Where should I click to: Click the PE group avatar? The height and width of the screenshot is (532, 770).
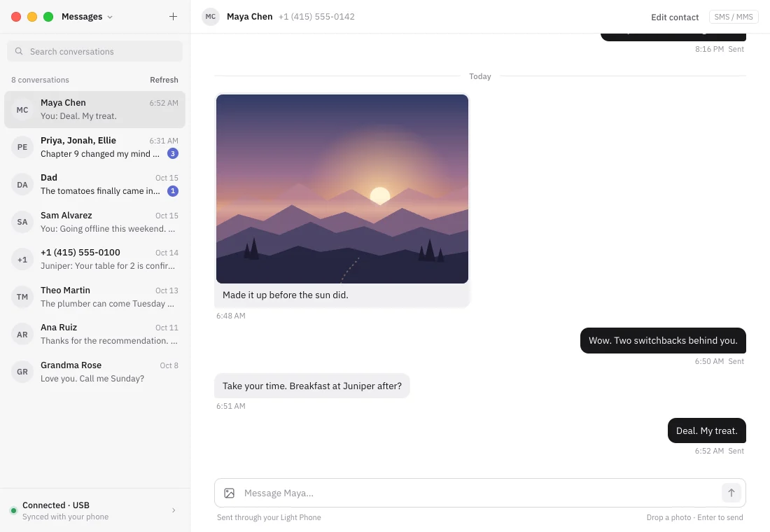(22, 147)
